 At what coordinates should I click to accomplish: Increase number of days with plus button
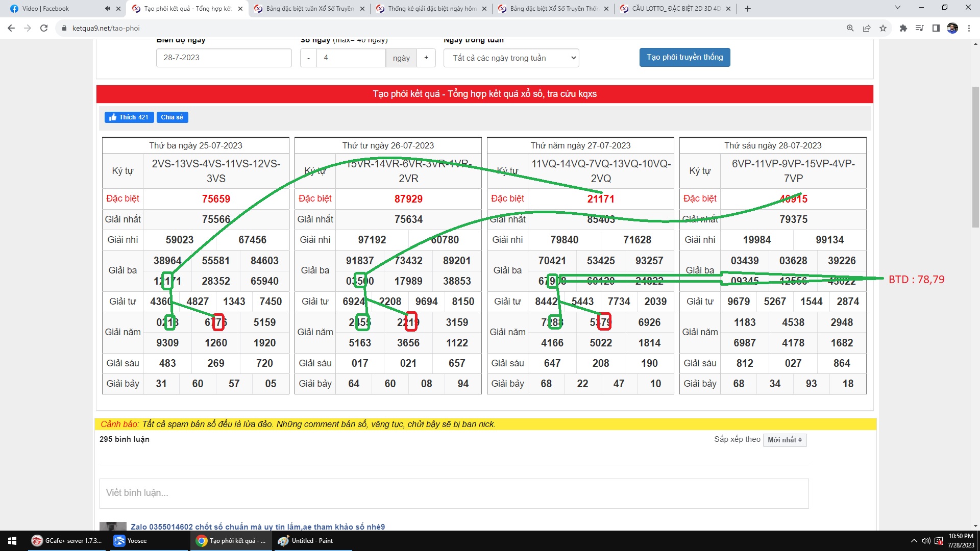point(426,58)
